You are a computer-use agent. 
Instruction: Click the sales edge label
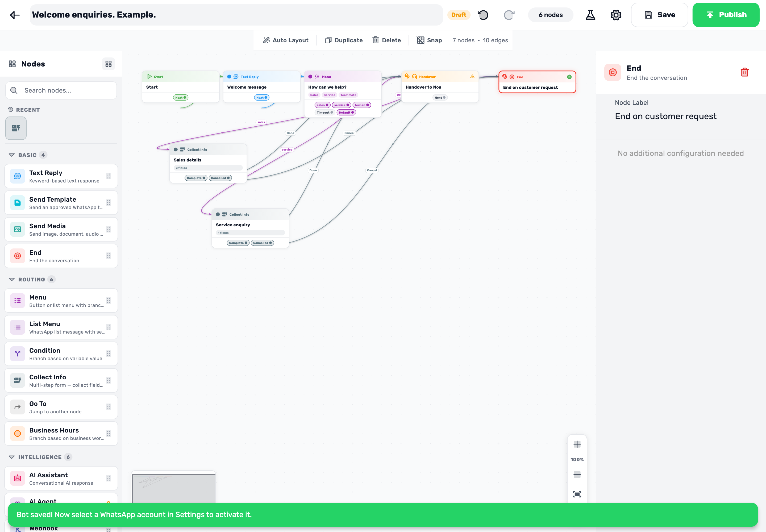pyautogui.click(x=261, y=122)
